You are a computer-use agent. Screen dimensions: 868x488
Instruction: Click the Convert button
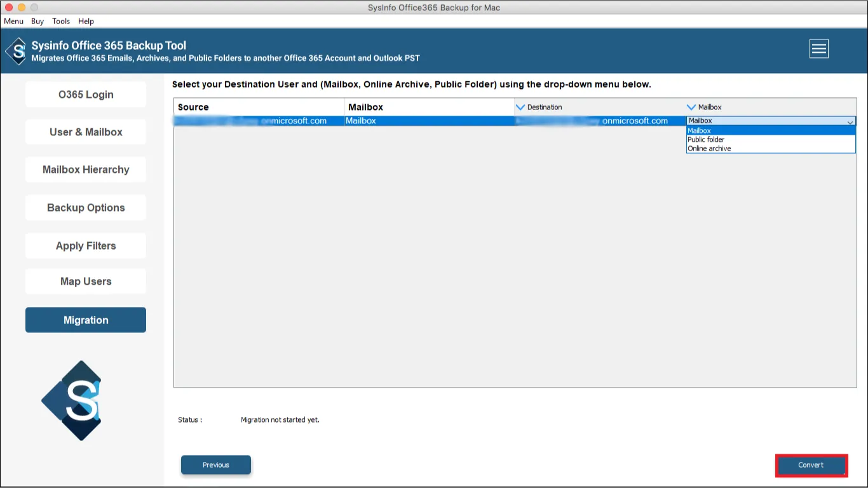[x=811, y=465]
